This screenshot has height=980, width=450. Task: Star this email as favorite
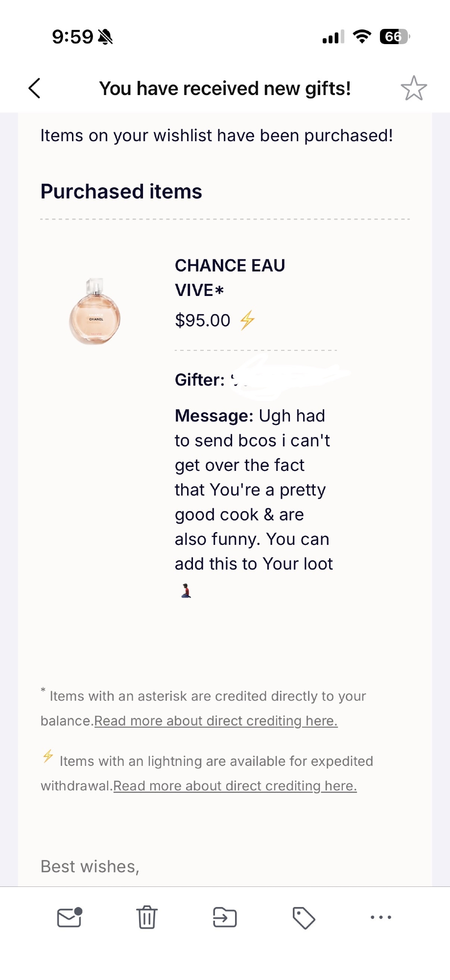click(414, 89)
